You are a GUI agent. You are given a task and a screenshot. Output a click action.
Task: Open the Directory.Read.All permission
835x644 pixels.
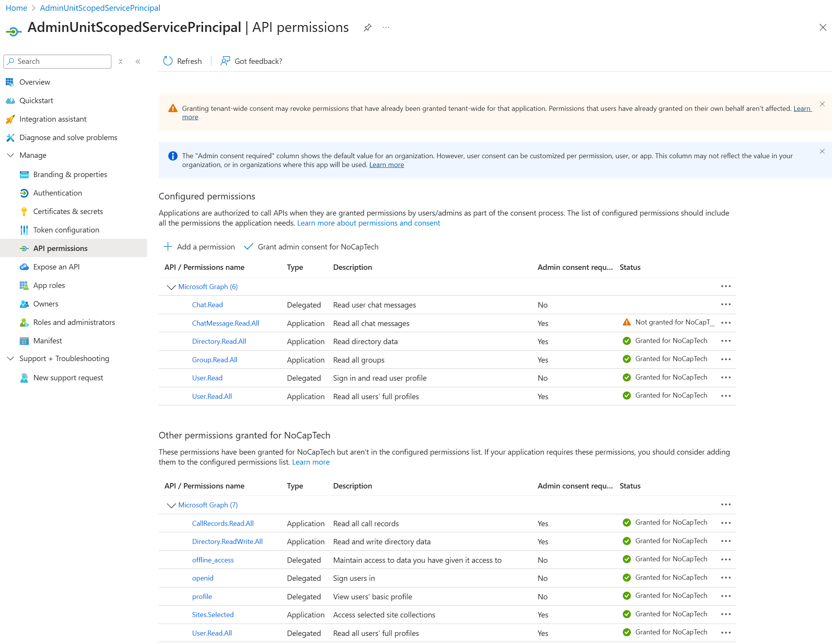coord(219,341)
